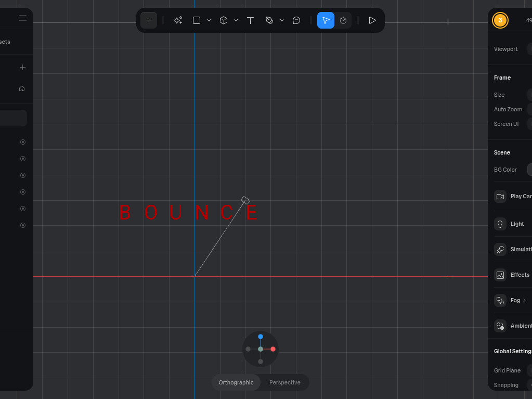Screen dimensions: 532x399
Task: Click the red axis dot on gizmo
Action: 273,349
